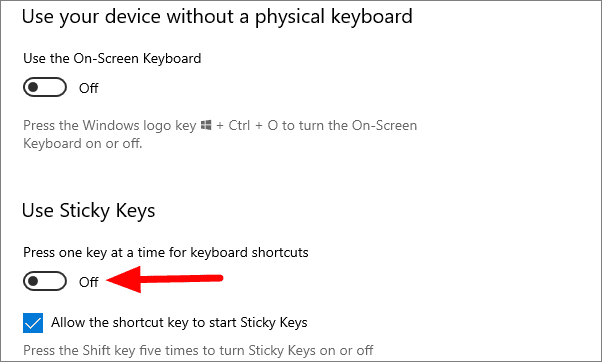
Task: Click the Off label beside Sticky Keys toggle
Action: pyautogui.click(x=89, y=282)
